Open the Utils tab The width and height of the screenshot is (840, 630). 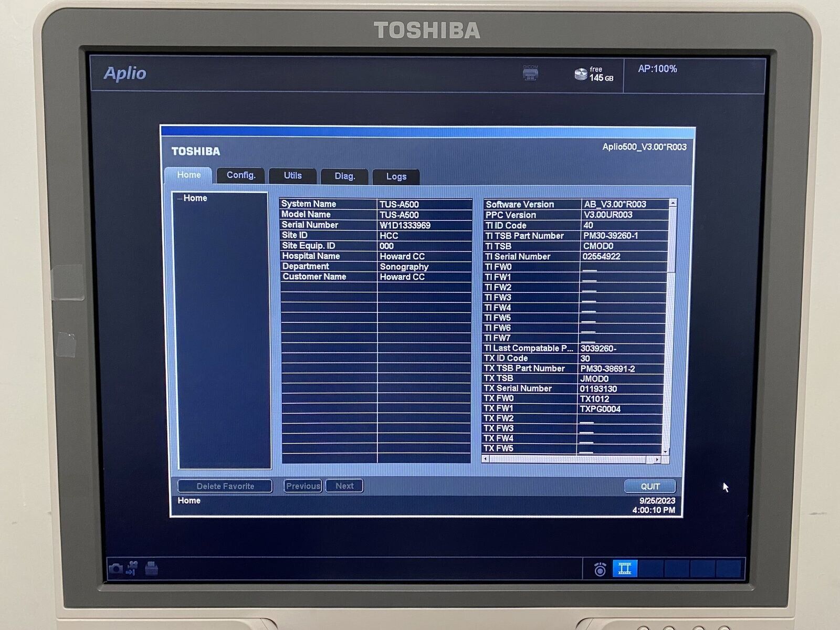292,176
